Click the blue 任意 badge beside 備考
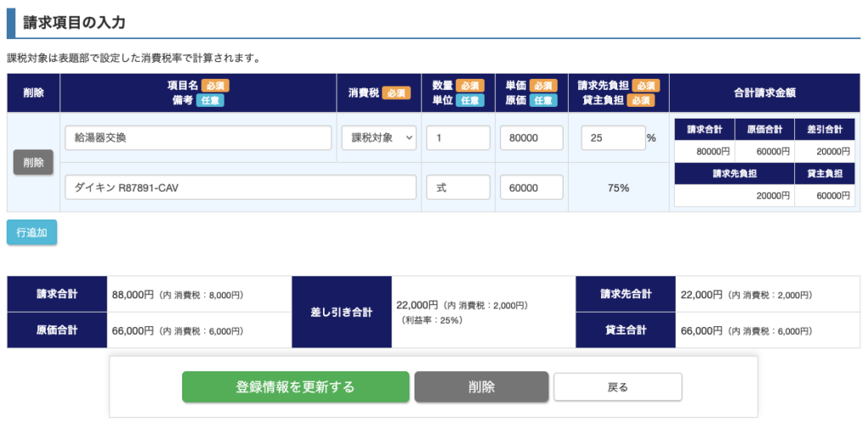The width and height of the screenshot is (868, 428). point(210,100)
